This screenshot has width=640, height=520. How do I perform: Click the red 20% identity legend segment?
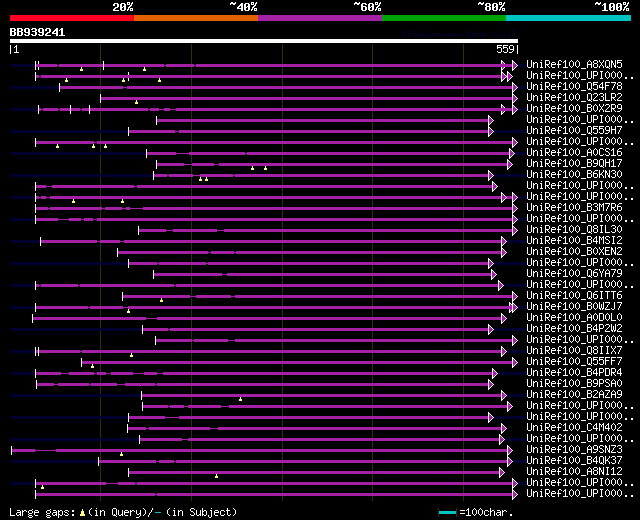(x=72, y=18)
